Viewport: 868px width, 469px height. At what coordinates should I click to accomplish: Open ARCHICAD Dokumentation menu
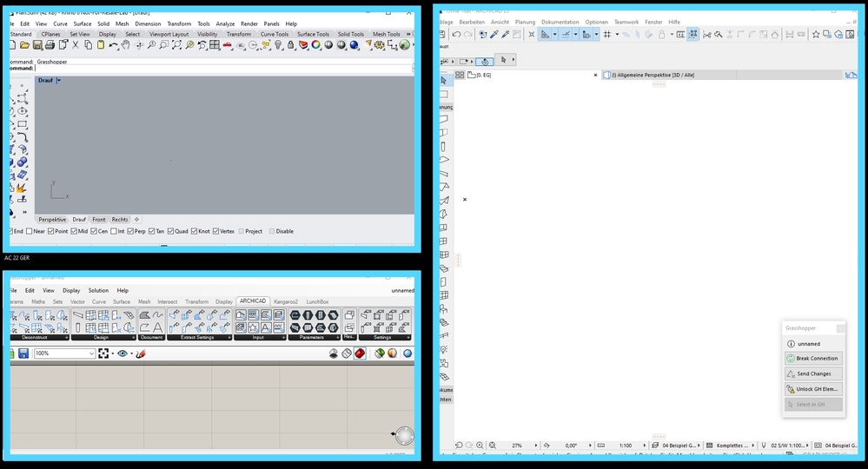tap(560, 22)
